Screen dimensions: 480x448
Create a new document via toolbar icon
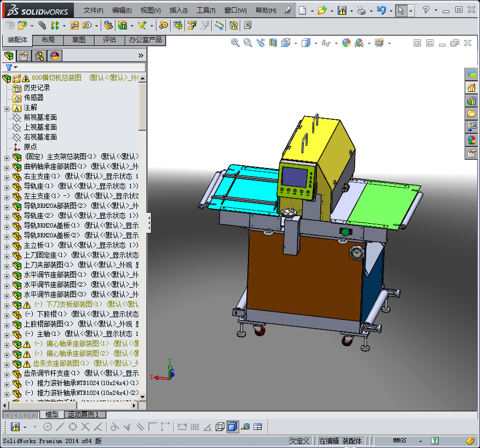(303, 10)
